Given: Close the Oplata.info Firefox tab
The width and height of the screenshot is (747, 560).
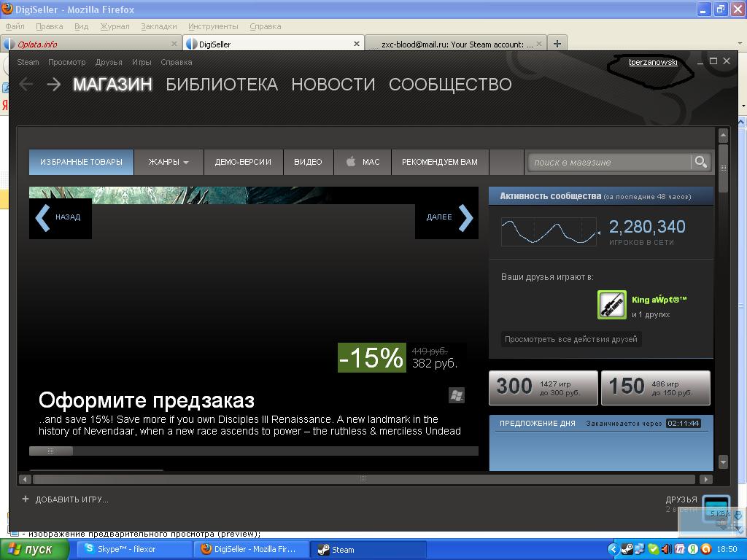Looking at the screenshot, I should 174,44.
